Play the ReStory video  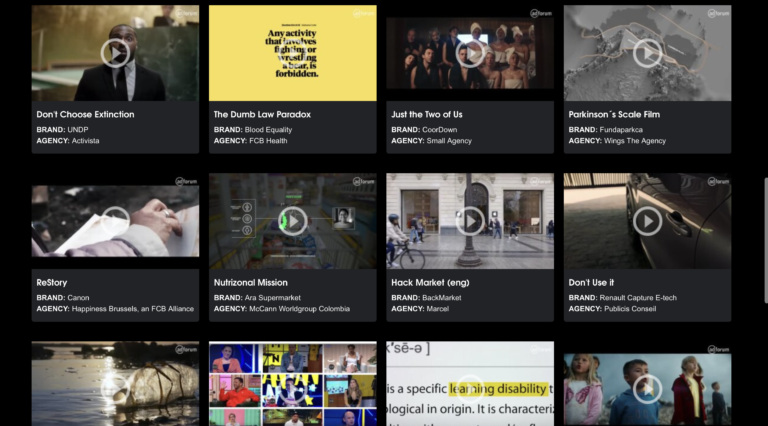point(115,221)
